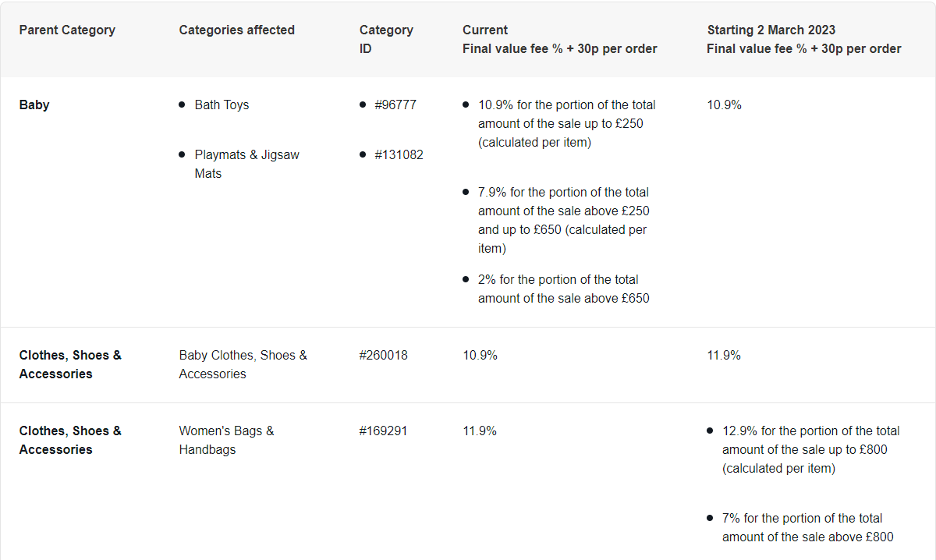The width and height of the screenshot is (936, 560).
Task: Click the Current final value fee header
Action: point(559,39)
